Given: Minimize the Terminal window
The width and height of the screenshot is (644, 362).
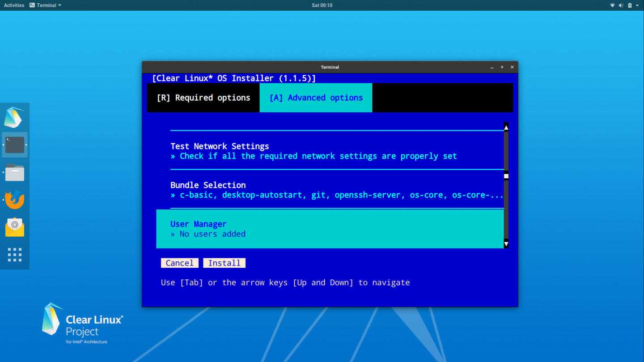Looking at the screenshot, I should pos(492,67).
